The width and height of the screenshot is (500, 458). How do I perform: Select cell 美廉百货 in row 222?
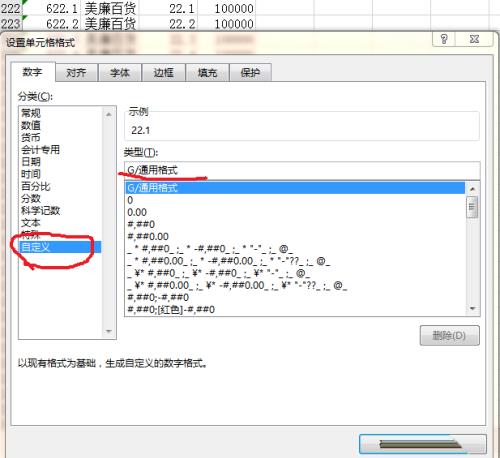pos(110,8)
